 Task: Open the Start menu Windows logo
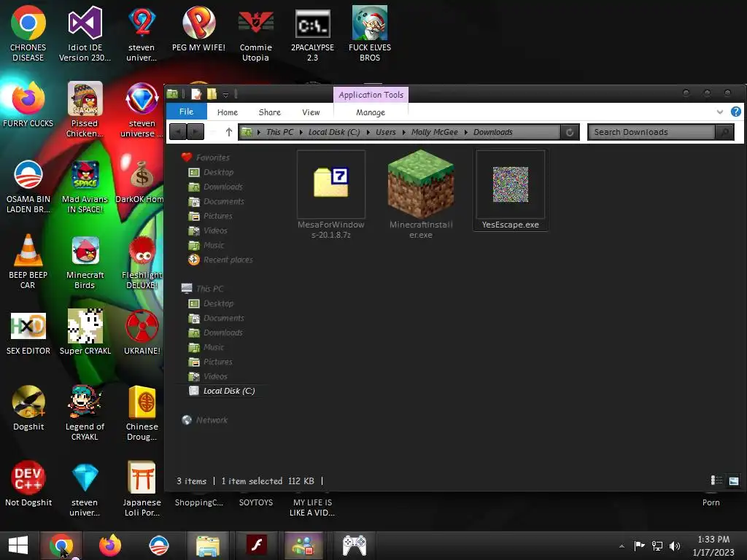18,545
